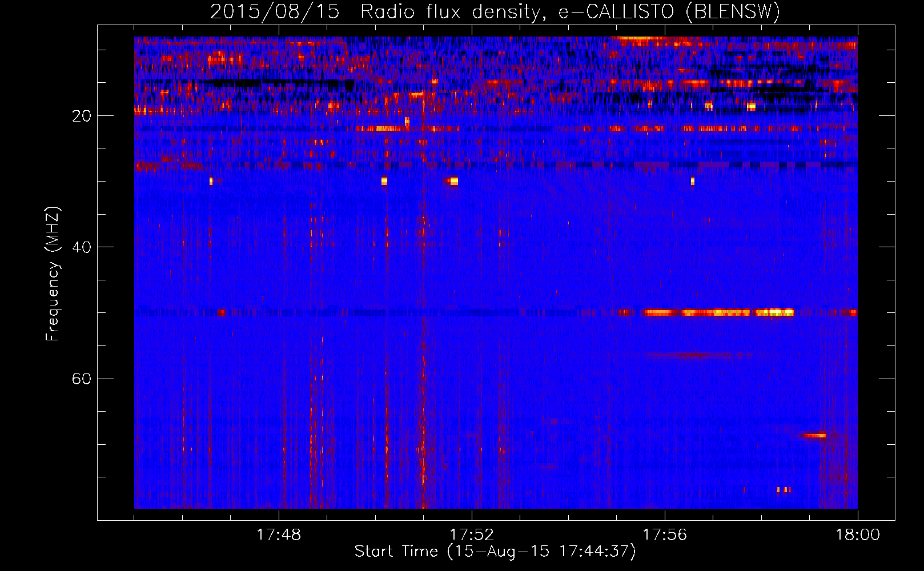Viewport: 924px width, 571px height.
Task: Click the short bright streak near 69 MHz before 18:00
Action: (813, 436)
